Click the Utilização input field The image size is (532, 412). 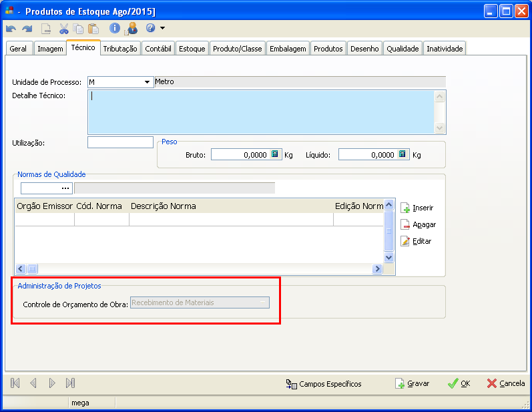(x=120, y=142)
